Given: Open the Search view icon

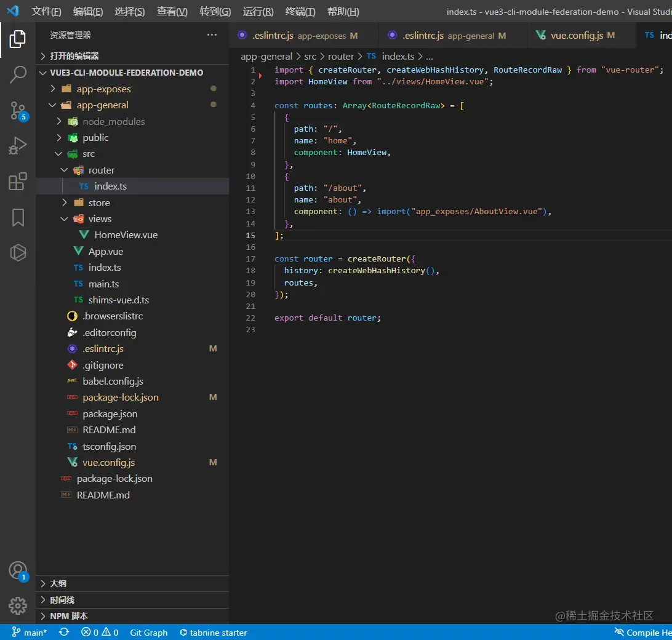Looking at the screenshot, I should click(18, 74).
